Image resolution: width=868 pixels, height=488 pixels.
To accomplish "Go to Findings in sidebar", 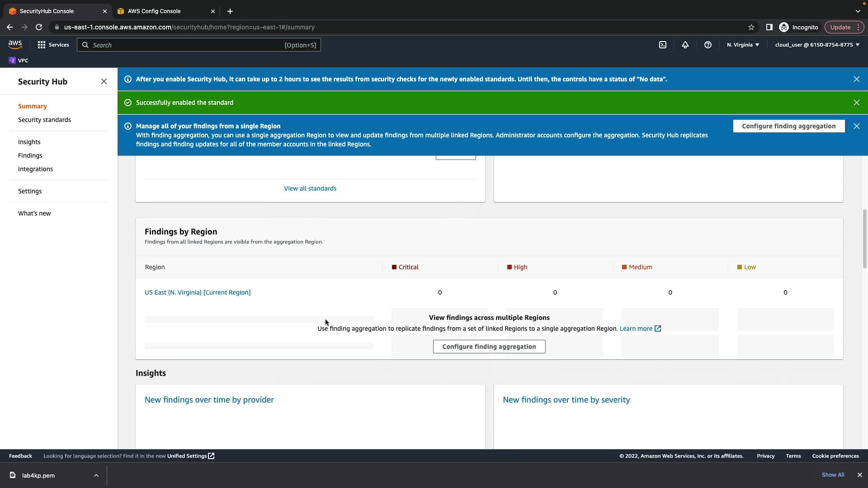I will pos(30,155).
